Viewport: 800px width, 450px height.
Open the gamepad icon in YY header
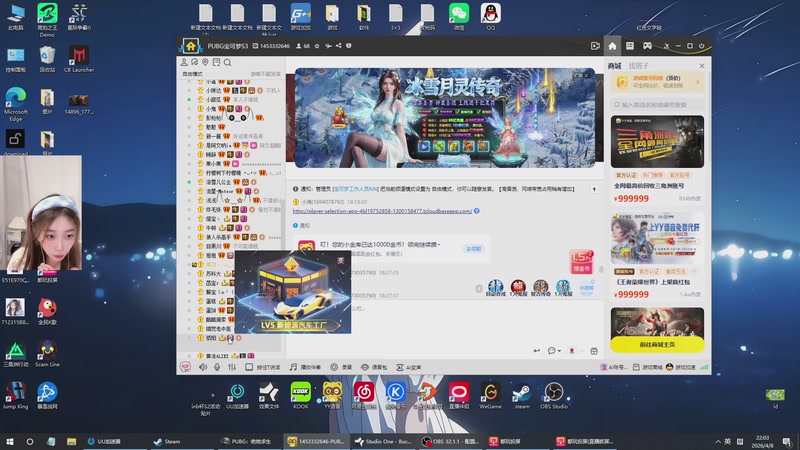coord(647,46)
